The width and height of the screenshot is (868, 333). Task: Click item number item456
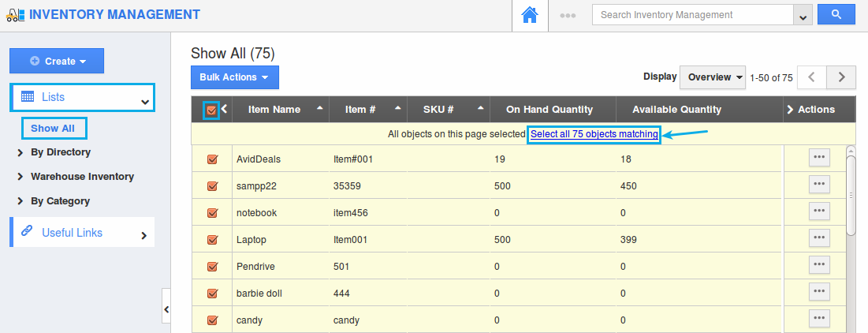[350, 213]
